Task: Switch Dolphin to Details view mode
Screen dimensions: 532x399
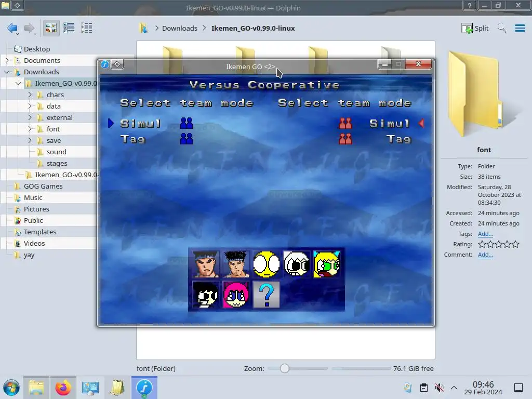Action: click(87, 28)
